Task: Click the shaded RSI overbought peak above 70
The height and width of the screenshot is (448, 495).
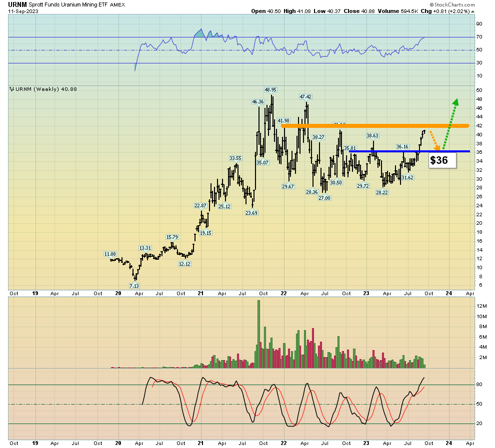Action: 200,33
